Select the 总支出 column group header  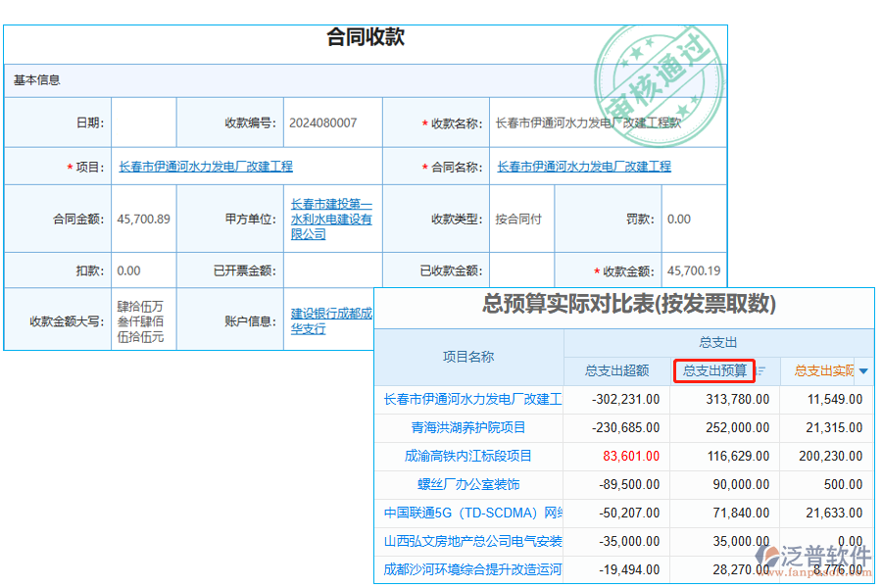coord(718,340)
